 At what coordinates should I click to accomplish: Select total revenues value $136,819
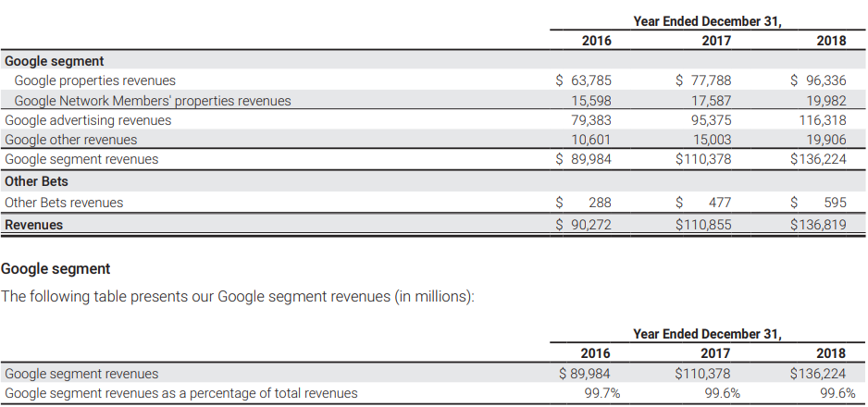pyautogui.click(x=818, y=225)
